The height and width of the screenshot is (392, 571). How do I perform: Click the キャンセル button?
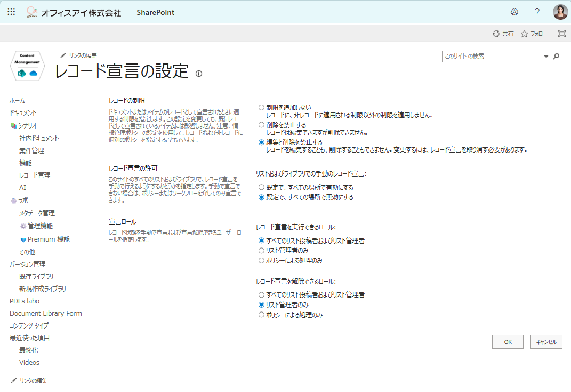click(x=546, y=342)
